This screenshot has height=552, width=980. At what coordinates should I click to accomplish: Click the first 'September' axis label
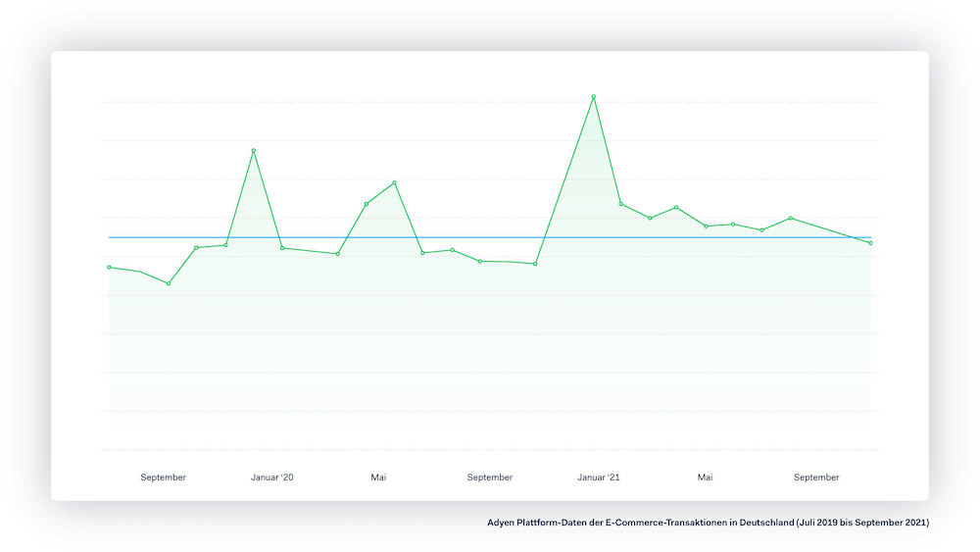(163, 477)
